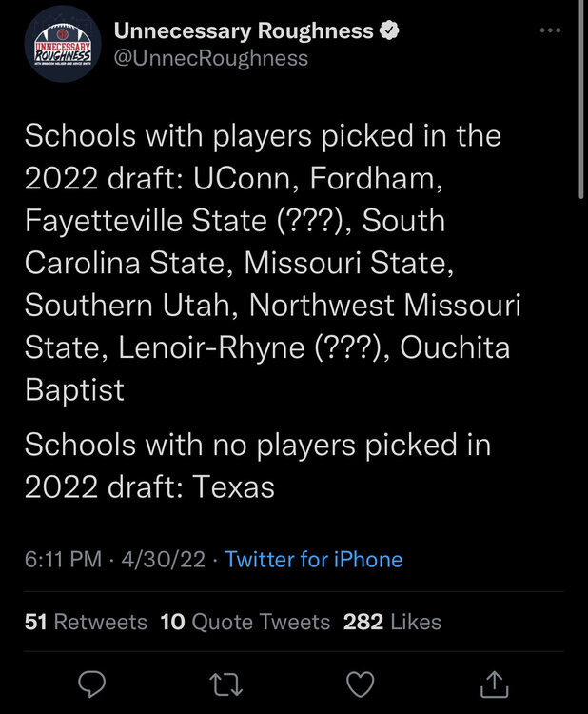Screen dimensions: 588x714
Task: Click the Twitter for iPhone source link
Action: (x=314, y=559)
